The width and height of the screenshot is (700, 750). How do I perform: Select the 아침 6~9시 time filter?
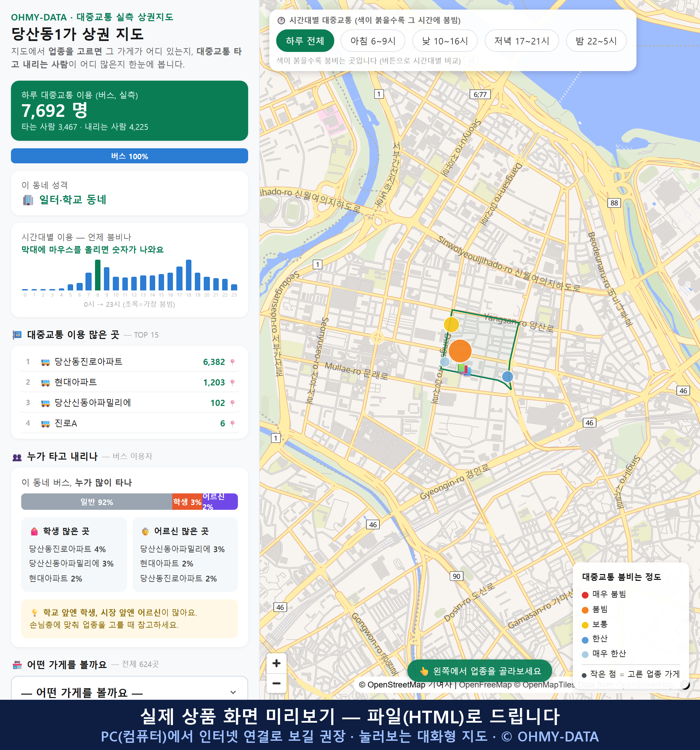[373, 41]
